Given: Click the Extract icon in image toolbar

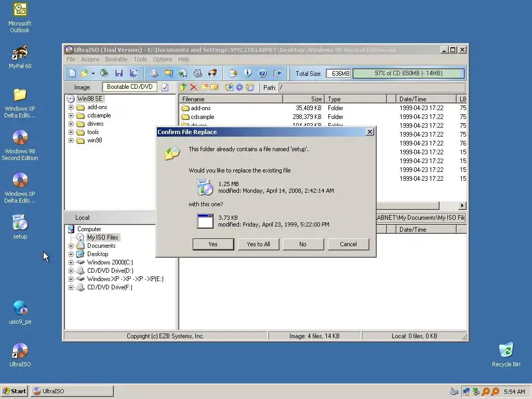Looking at the screenshot, I should pos(229,87).
